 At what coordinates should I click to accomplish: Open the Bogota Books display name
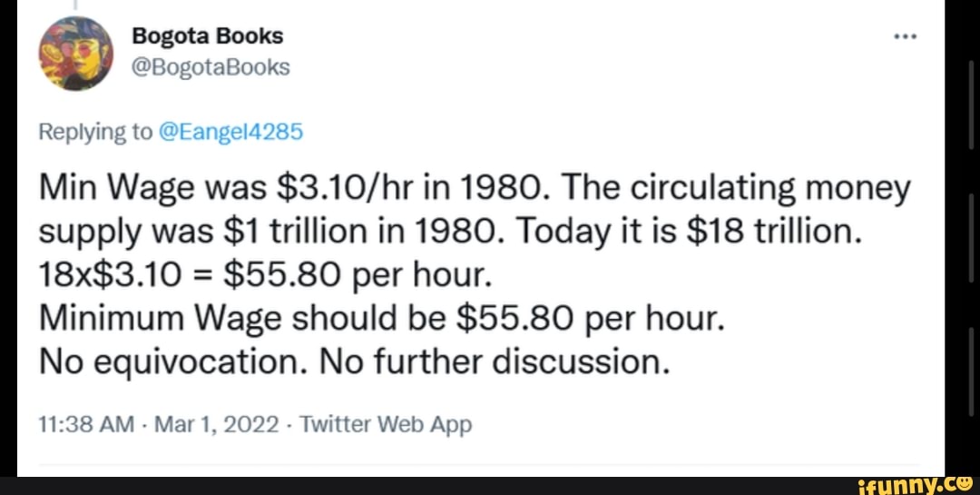click(208, 36)
